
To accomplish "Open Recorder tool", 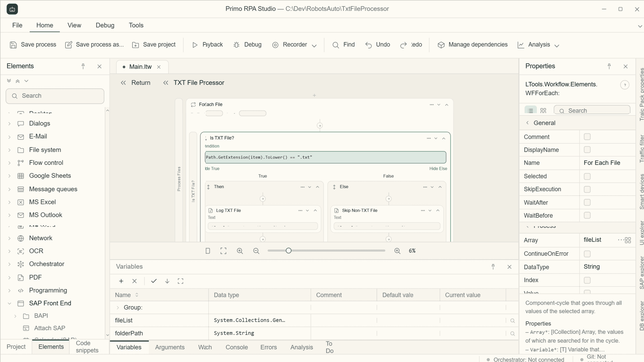I will pyautogui.click(x=290, y=45).
